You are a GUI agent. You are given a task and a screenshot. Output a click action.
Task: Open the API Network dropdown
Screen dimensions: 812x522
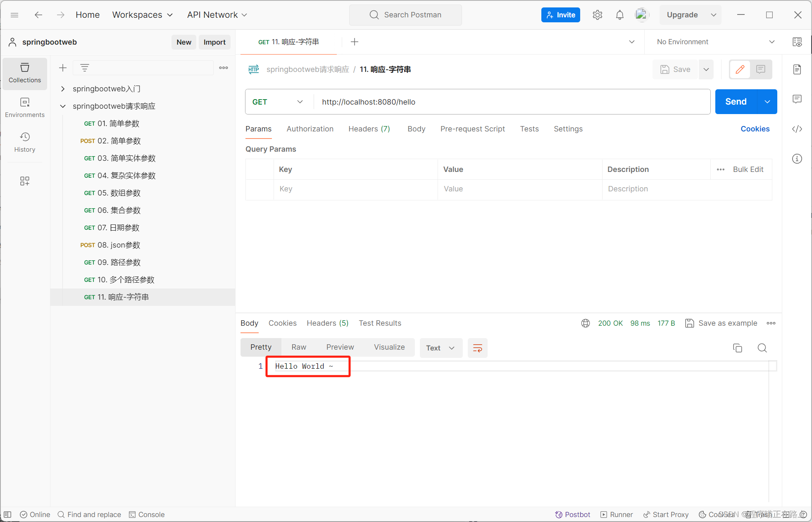point(217,15)
